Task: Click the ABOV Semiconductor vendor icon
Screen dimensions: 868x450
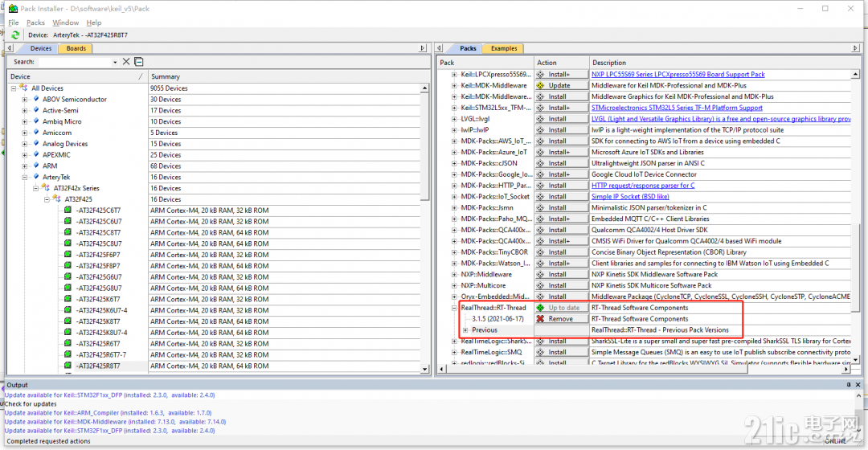Action: click(x=36, y=99)
